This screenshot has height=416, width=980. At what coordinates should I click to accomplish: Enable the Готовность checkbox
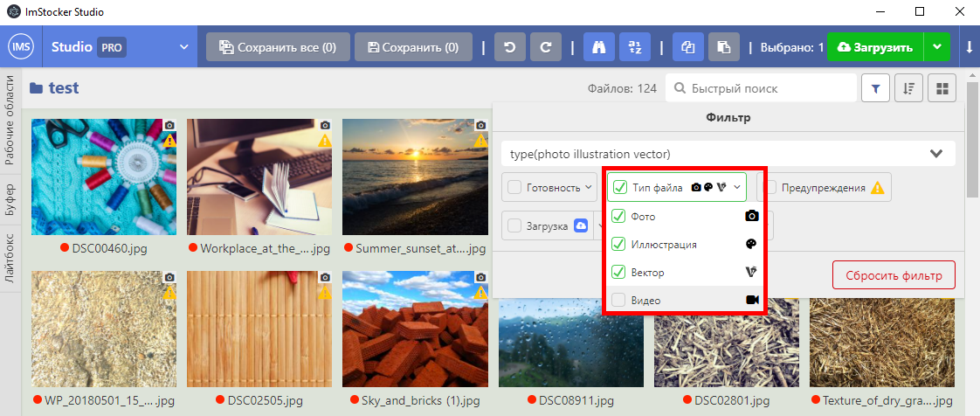tap(515, 187)
